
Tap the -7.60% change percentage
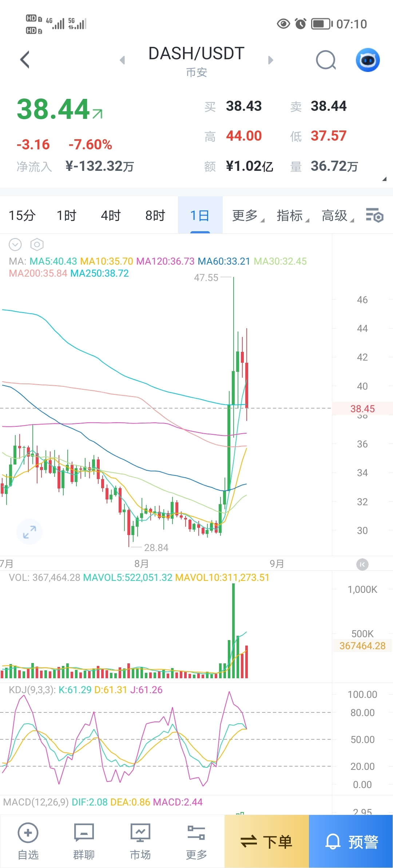point(90,145)
